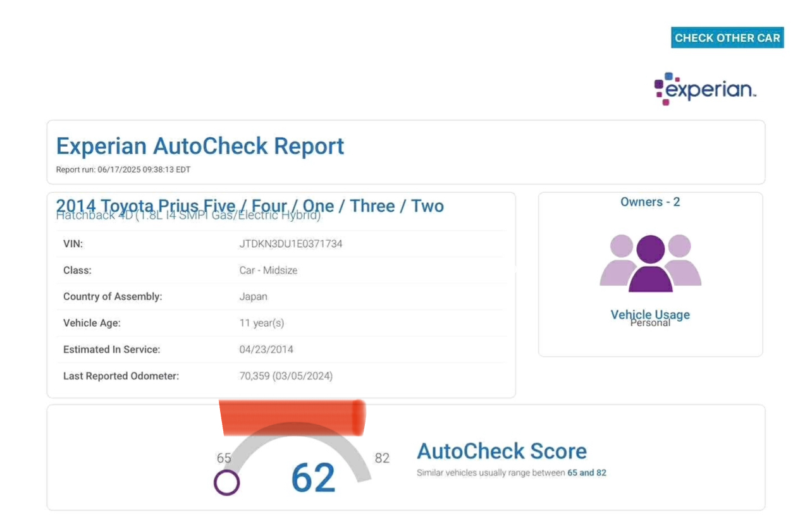Select the VIN value JTDKN3DU1E0371734
This screenshot has width=812, height=519.
pos(291,244)
